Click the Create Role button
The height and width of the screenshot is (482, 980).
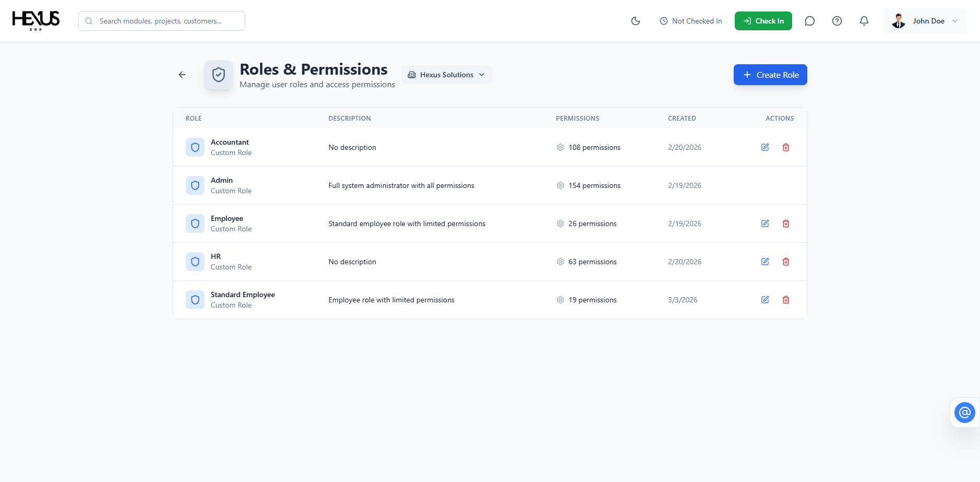click(770, 75)
